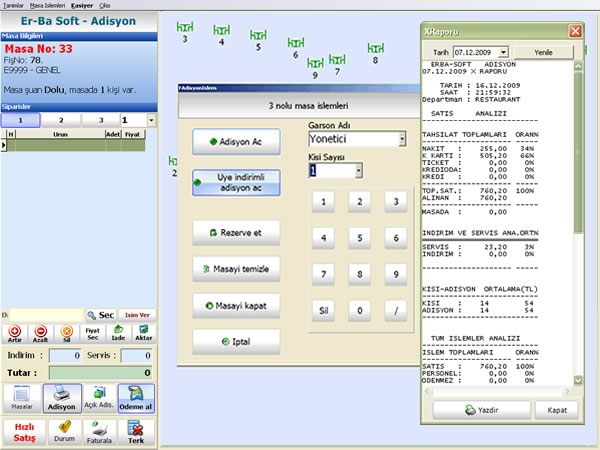Click the Iade return icon
Screen dimensions: 600x450
(118, 333)
